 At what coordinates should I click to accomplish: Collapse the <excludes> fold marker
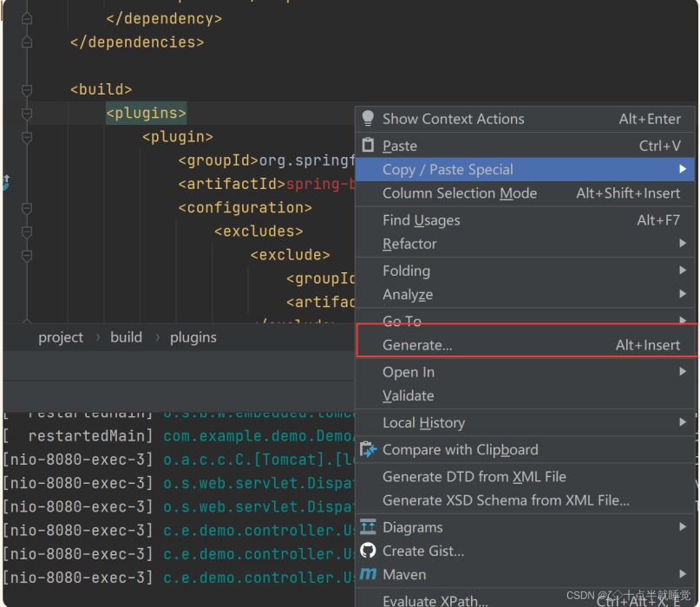click(27, 232)
